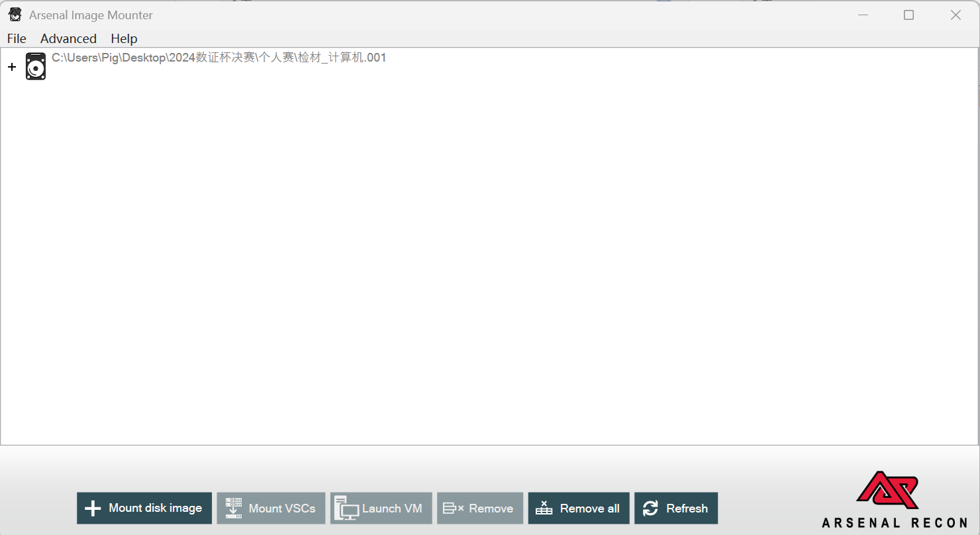Click the Remove all icon
Image resolution: width=980 pixels, height=535 pixels.
point(544,509)
